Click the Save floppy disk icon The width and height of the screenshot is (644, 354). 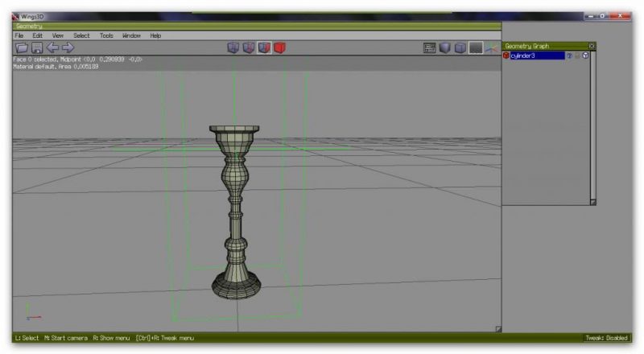[x=36, y=48]
